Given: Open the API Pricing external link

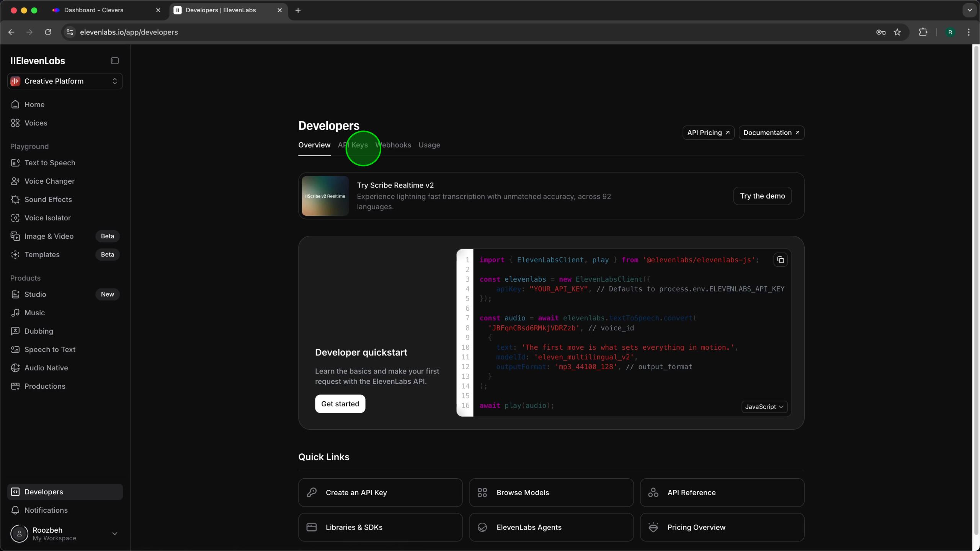Looking at the screenshot, I should tap(708, 133).
